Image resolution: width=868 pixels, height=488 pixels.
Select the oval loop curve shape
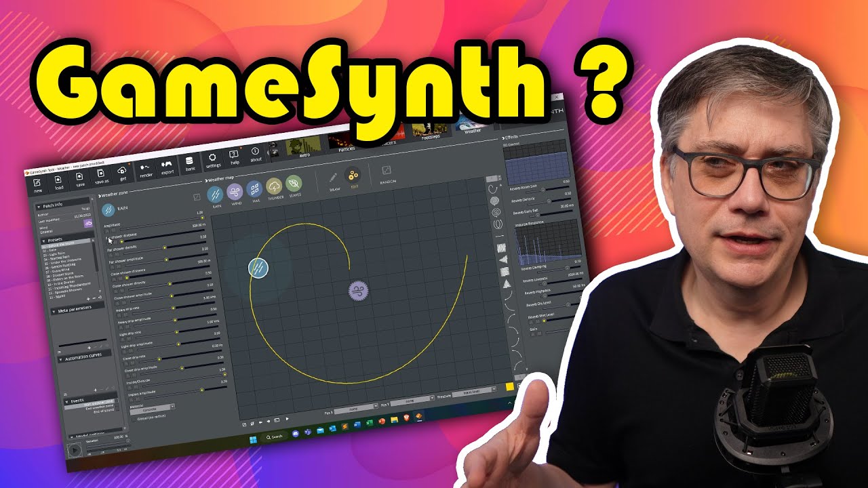pos(498,224)
